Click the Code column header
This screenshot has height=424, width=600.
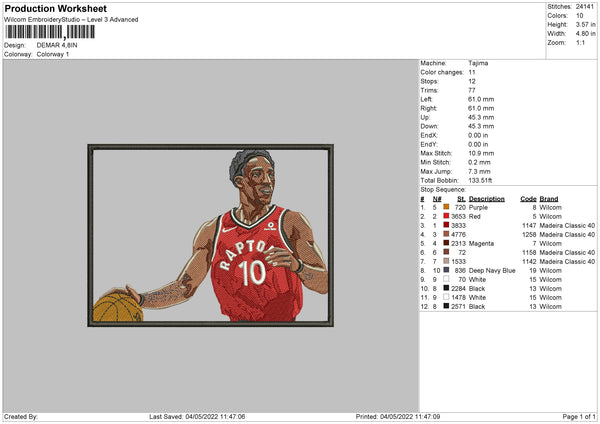[529, 198]
